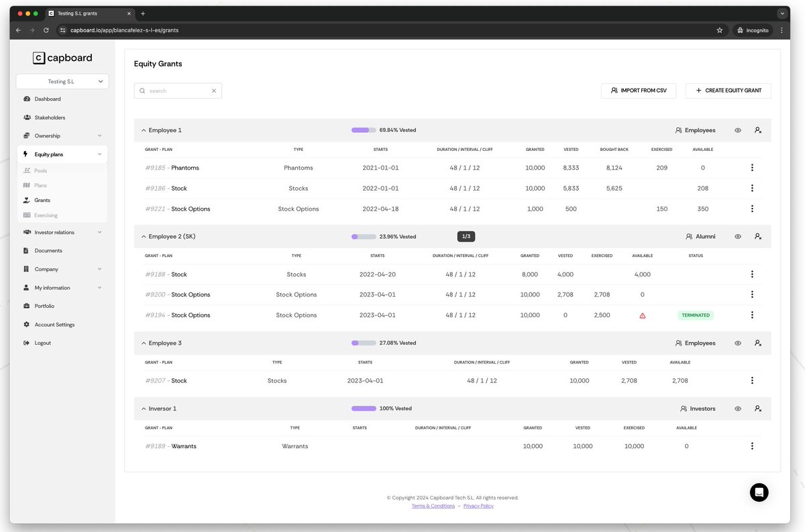Open the chat support bubble
This screenshot has width=805, height=532.
click(x=759, y=492)
